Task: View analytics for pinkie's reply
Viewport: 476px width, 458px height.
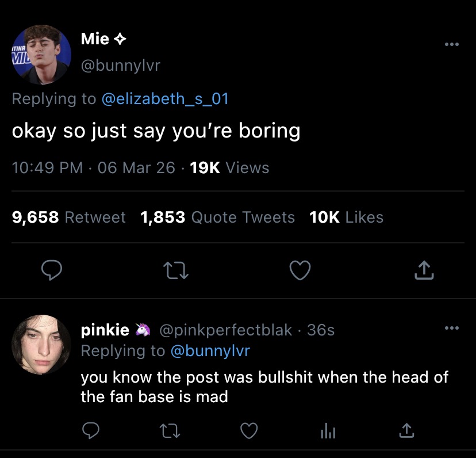Action: (x=328, y=430)
